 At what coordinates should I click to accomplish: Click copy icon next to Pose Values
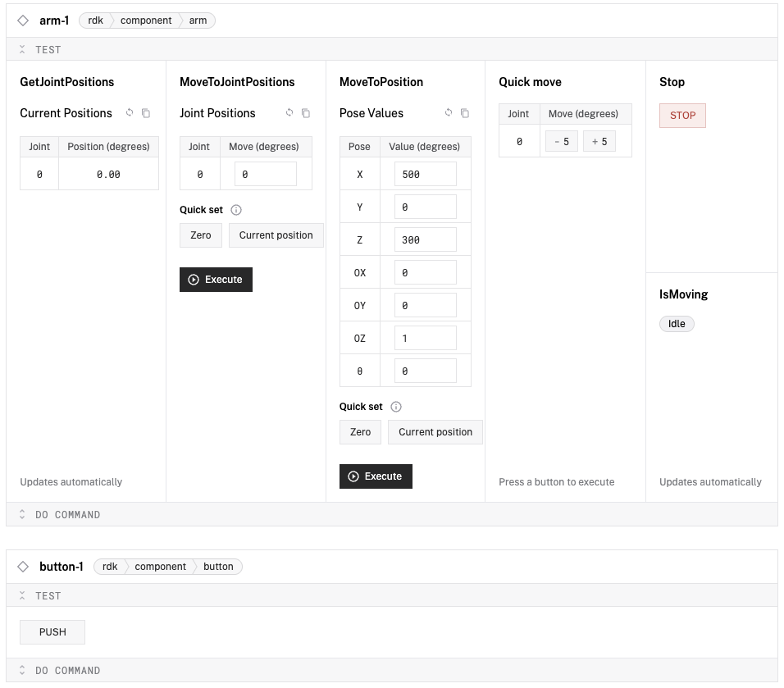coord(465,113)
